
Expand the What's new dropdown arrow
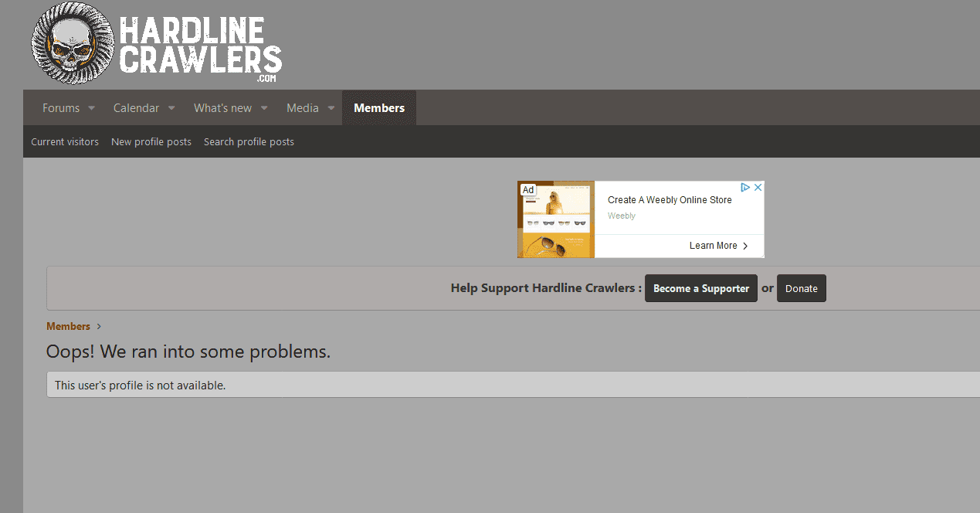coord(264,108)
